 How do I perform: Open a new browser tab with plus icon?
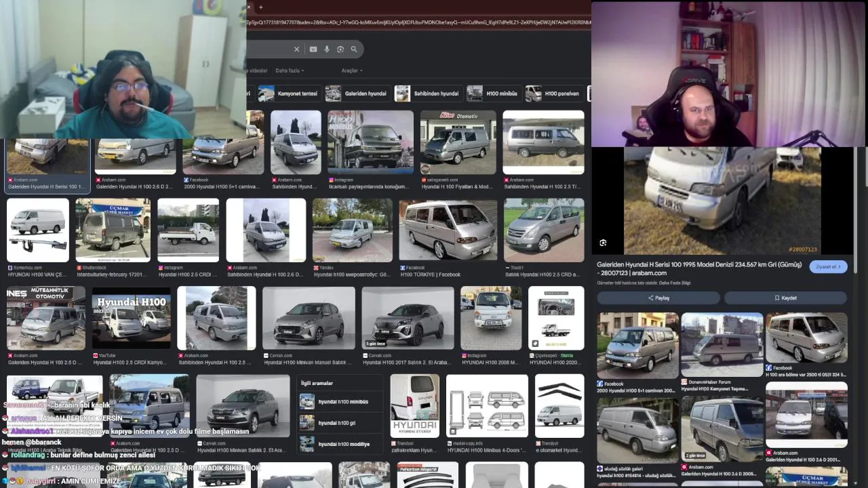tap(261, 7)
